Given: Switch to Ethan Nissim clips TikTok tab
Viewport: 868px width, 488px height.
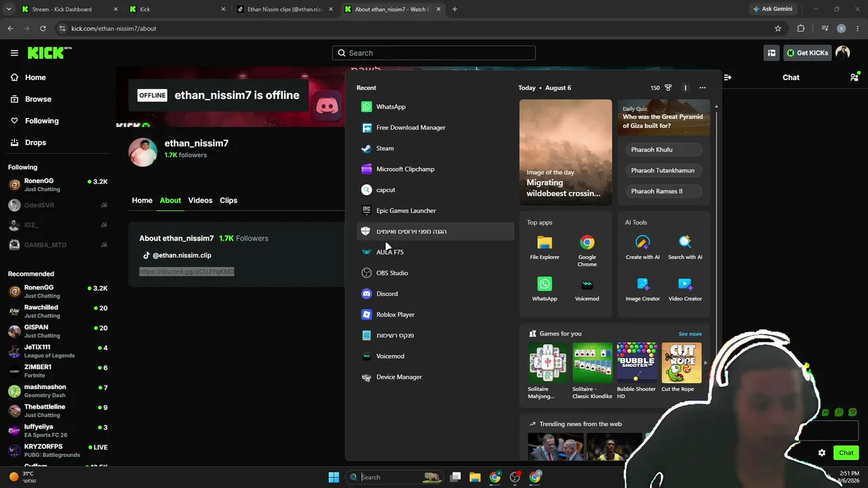Looking at the screenshot, I should 284,9.
